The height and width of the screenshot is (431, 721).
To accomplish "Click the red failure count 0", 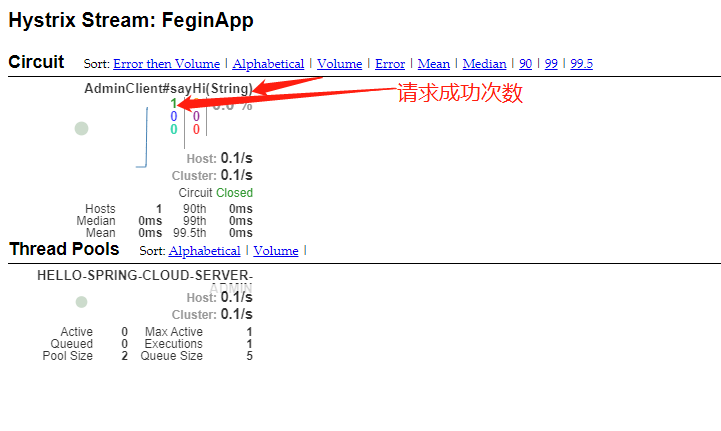I will point(196,129).
